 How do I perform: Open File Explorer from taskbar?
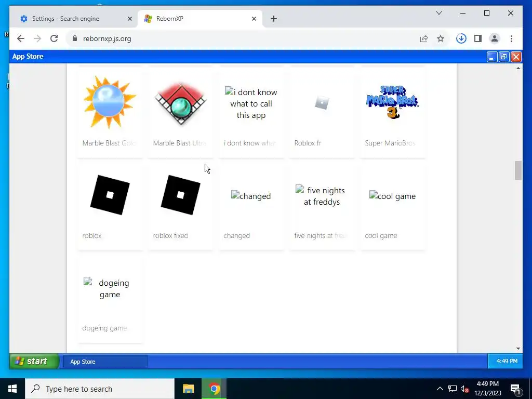(188, 389)
